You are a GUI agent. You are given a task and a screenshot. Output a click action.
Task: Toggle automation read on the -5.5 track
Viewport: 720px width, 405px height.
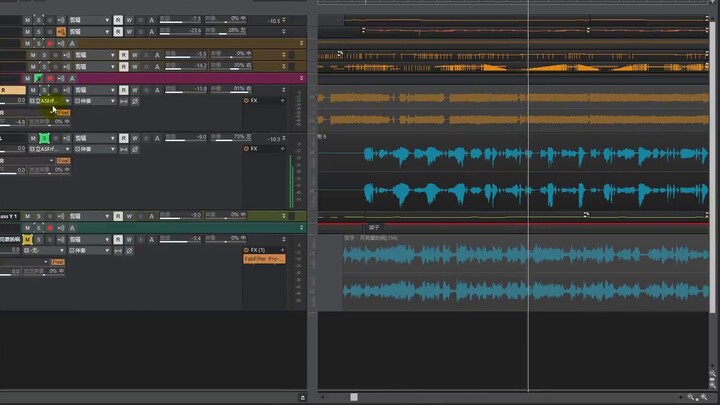(124, 55)
